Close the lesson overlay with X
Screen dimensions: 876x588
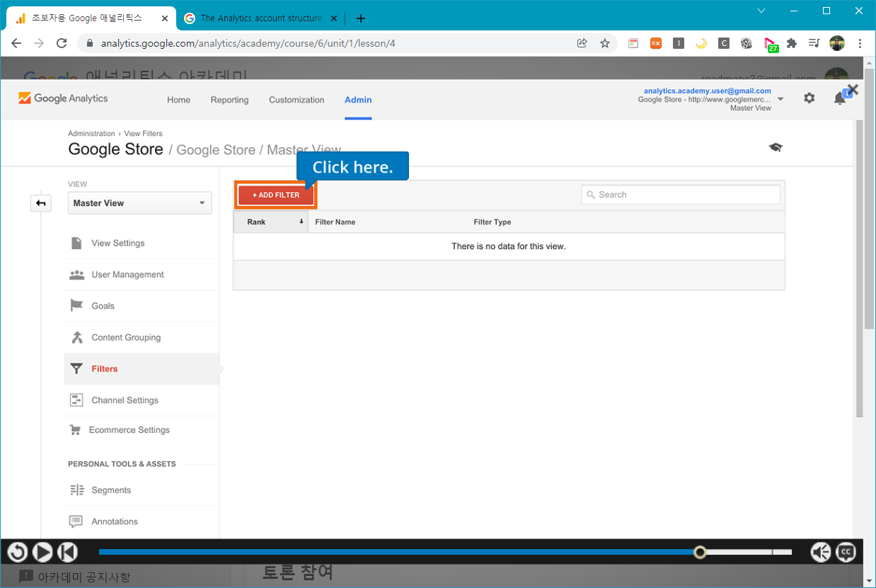852,90
